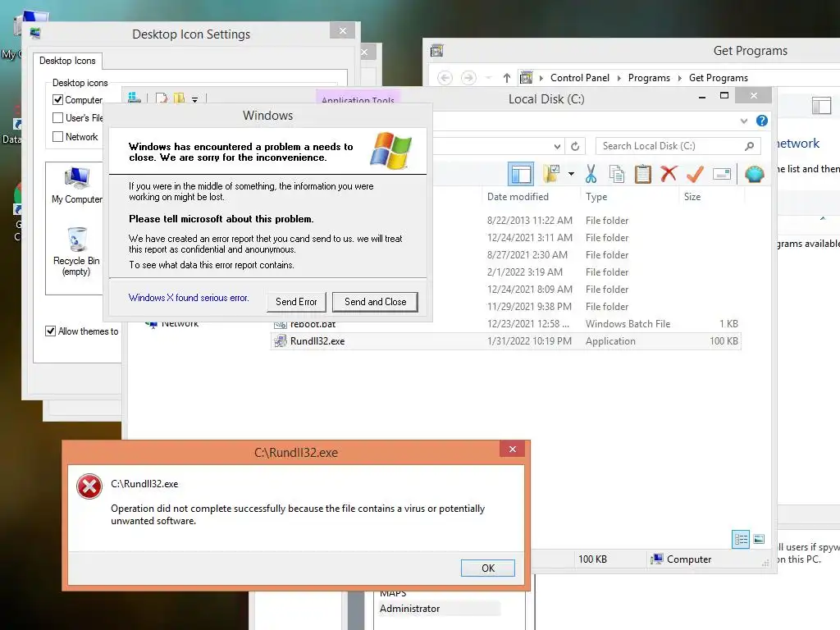The image size is (840, 630).
Task: Click Send Error button in Windows dialog
Action: click(296, 302)
